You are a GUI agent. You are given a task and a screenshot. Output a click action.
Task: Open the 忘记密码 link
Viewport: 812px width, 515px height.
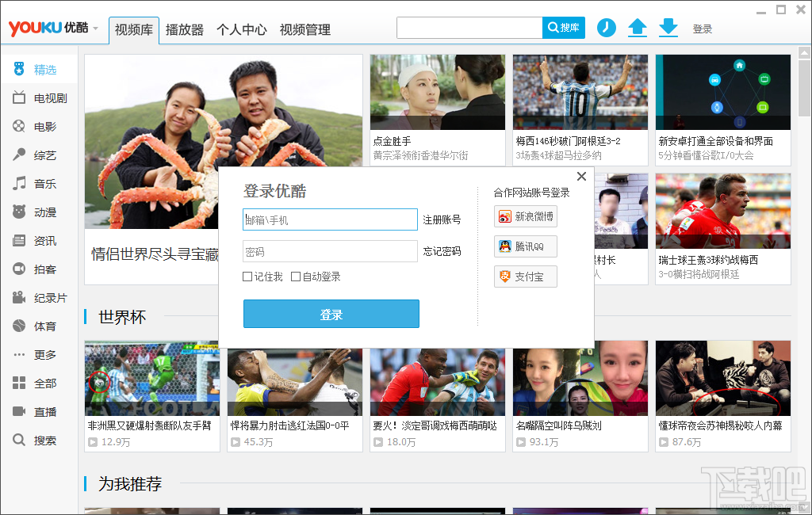point(442,251)
